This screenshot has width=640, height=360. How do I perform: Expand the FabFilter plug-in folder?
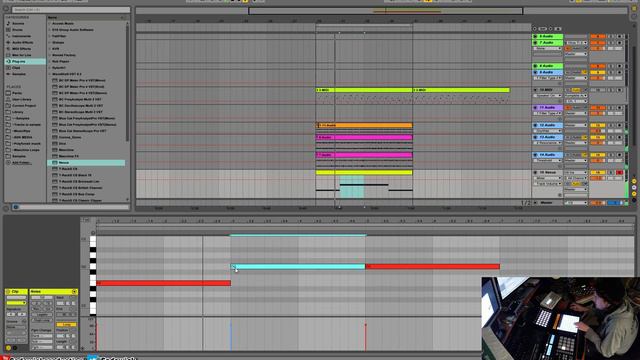tap(50, 36)
